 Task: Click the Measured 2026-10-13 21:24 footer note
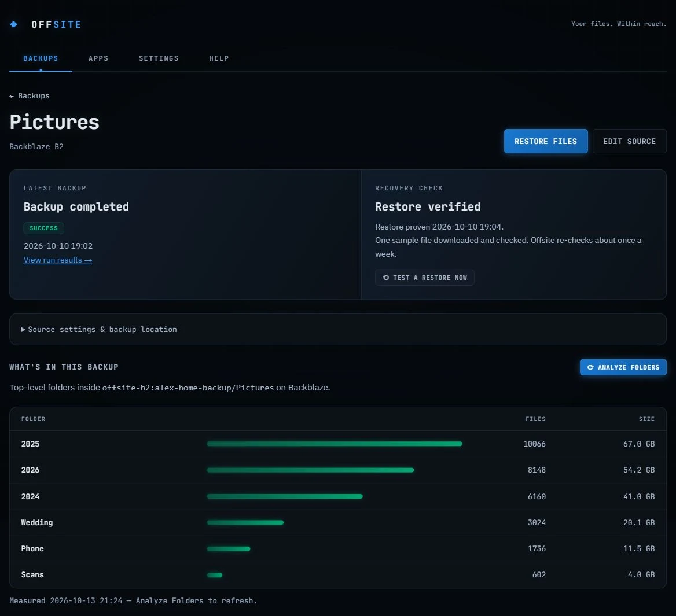coord(133,600)
